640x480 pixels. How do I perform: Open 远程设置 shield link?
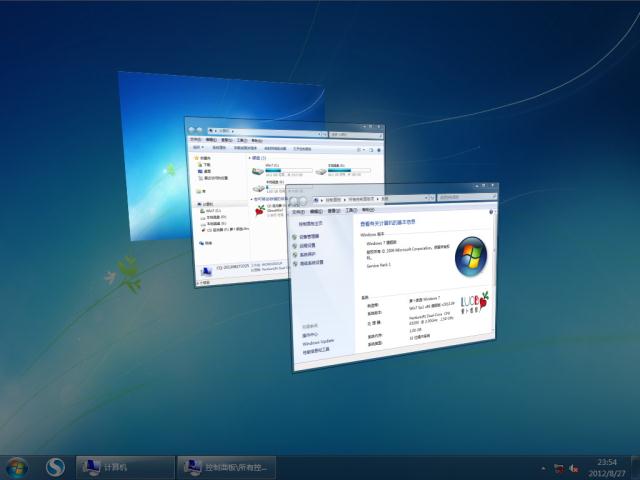tap(304, 245)
